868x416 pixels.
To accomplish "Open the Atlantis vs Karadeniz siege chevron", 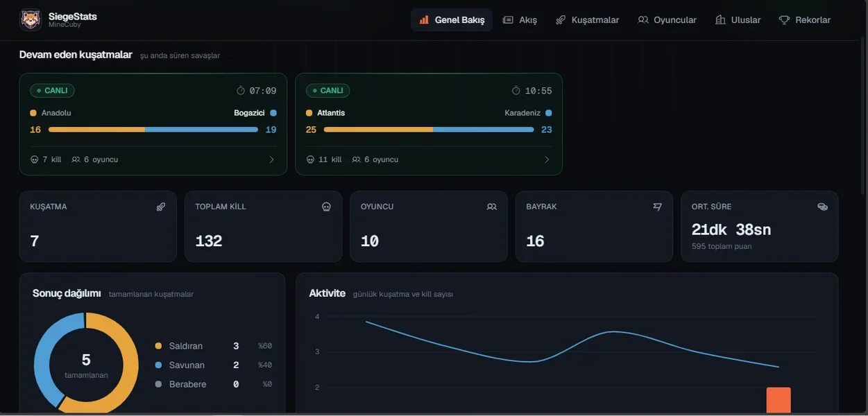I will coord(547,159).
